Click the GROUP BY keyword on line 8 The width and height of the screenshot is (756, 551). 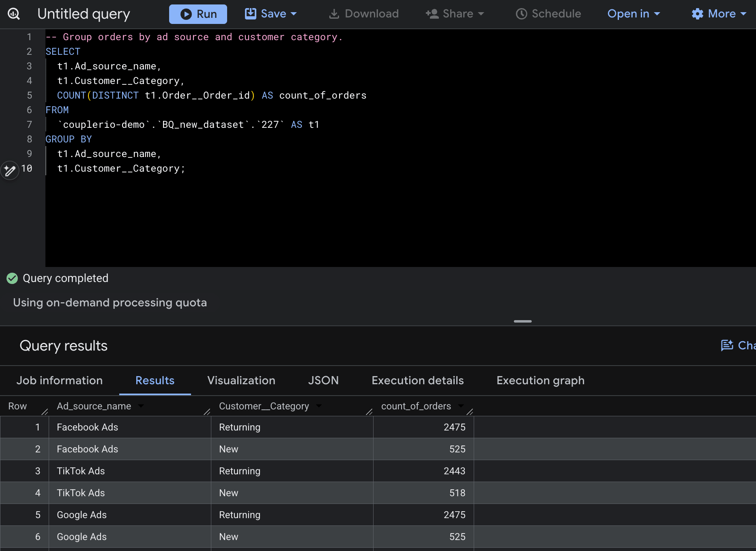click(69, 139)
